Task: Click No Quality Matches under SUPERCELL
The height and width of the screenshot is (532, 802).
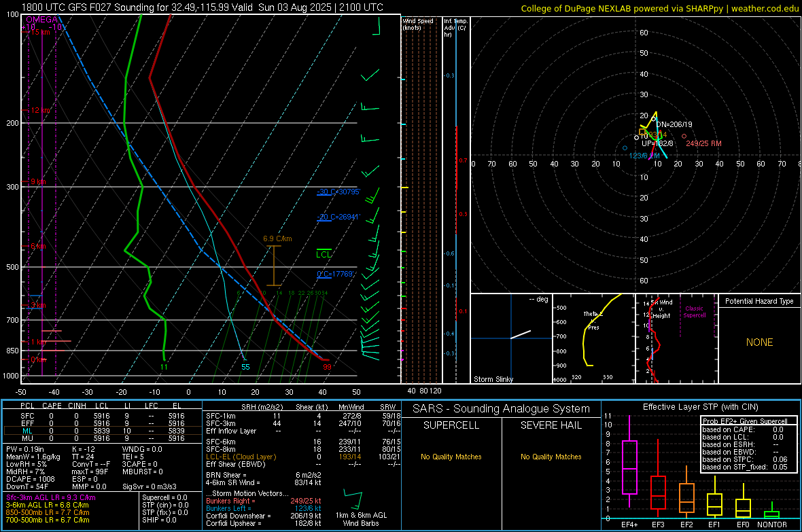Action: [x=451, y=457]
